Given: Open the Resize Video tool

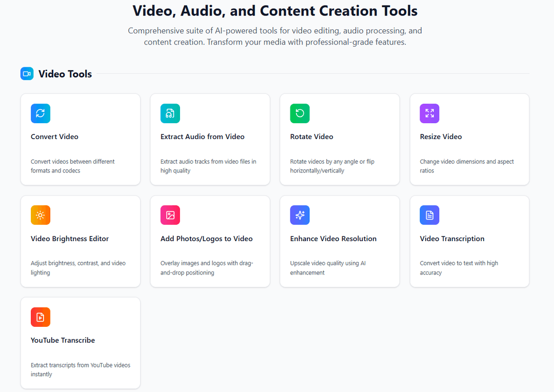Looking at the screenshot, I should click(469, 139).
